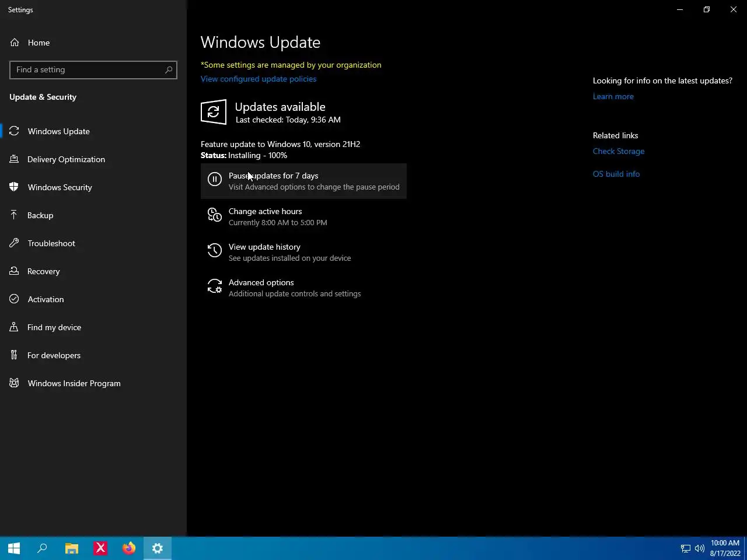Screen dimensions: 747x560
Task: Open Find my device settings
Action: coord(93,327)
